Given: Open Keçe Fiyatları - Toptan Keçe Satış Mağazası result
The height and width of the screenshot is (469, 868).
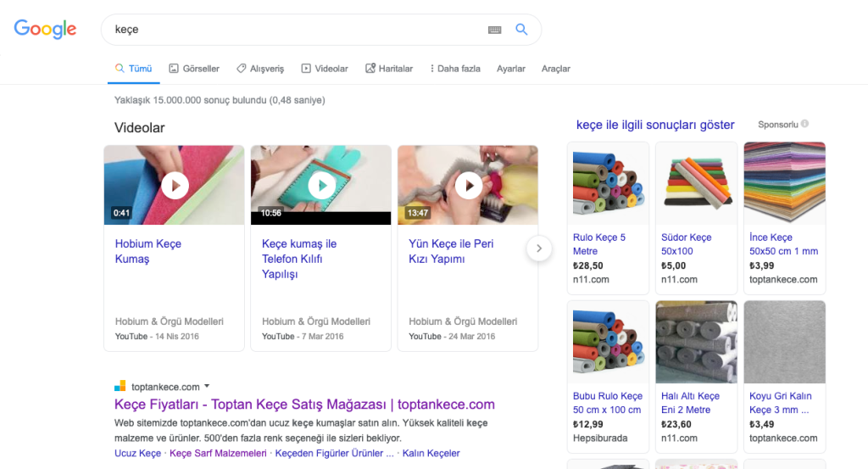Looking at the screenshot, I should click(x=304, y=405).
